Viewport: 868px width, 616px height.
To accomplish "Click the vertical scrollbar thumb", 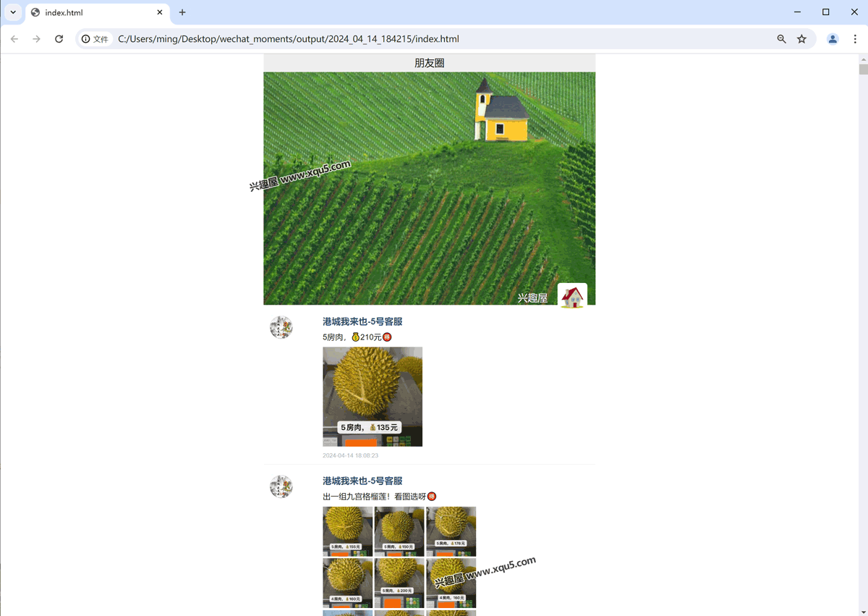I will pos(862,69).
